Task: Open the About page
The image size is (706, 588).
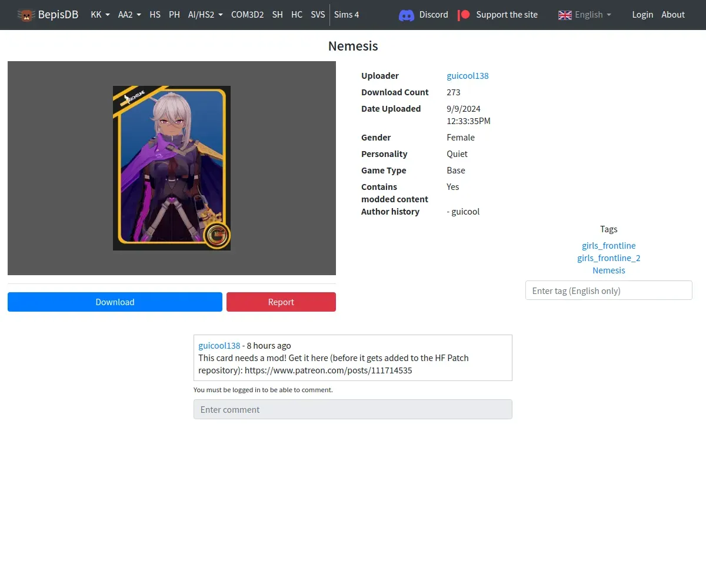Action: tap(673, 15)
